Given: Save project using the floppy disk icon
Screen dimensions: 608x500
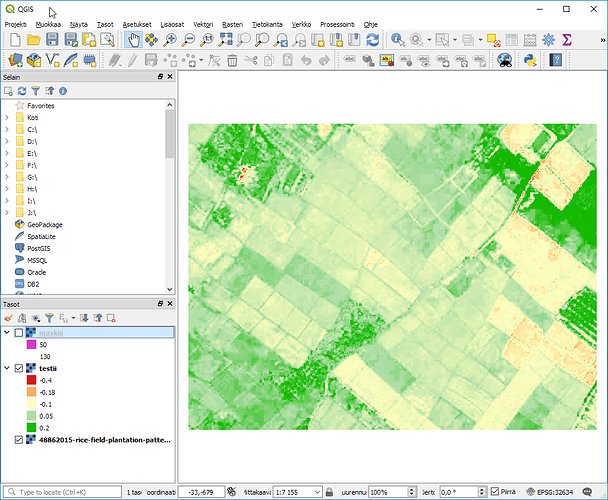Looking at the screenshot, I should [x=52, y=40].
